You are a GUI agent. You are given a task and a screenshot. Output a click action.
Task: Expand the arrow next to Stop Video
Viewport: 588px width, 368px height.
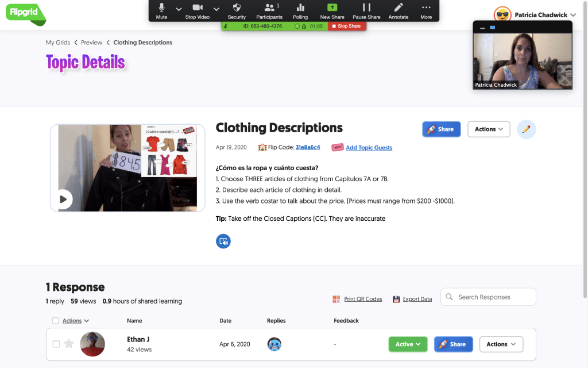[x=216, y=9]
